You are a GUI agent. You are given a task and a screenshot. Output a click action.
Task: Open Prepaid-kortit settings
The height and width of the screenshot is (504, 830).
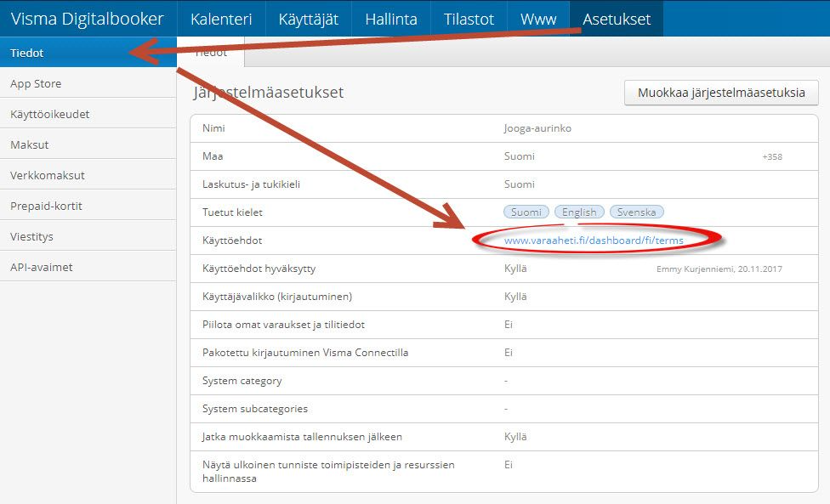(48, 204)
